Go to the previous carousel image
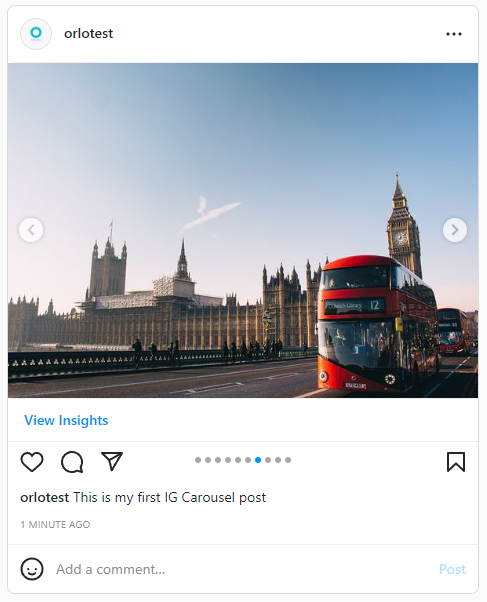Image resolution: width=487 pixels, height=602 pixels. click(x=31, y=230)
